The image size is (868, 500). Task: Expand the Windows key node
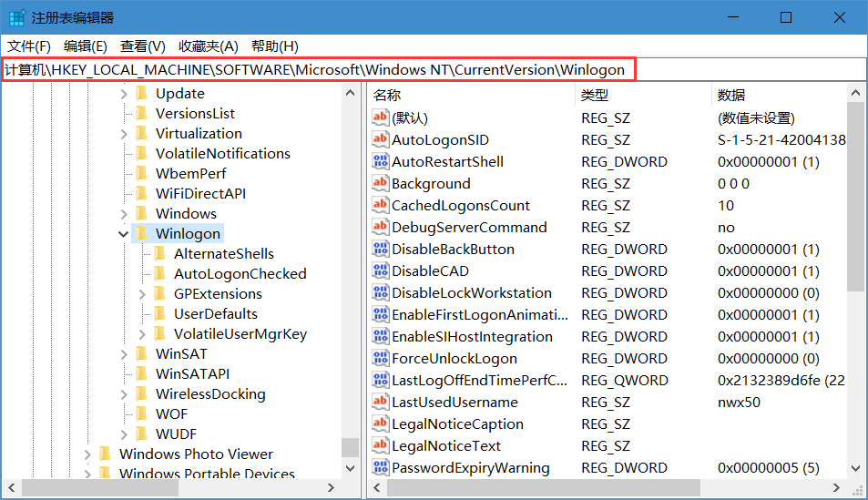click(x=124, y=214)
